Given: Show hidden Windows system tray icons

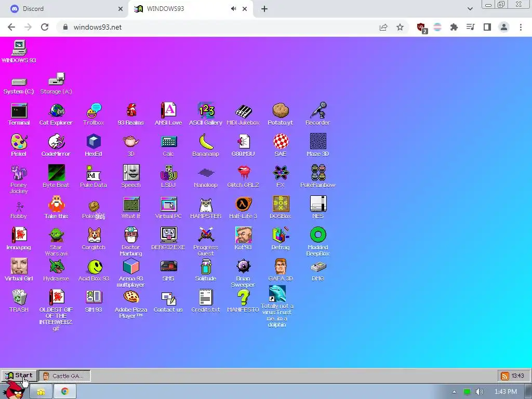Looking at the screenshot, I should point(454,392).
